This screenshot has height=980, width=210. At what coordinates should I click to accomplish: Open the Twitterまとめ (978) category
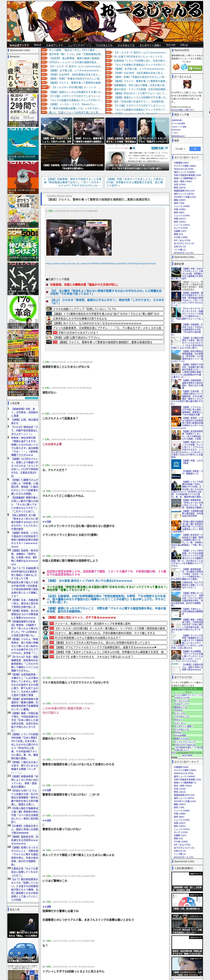coord(184,169)
